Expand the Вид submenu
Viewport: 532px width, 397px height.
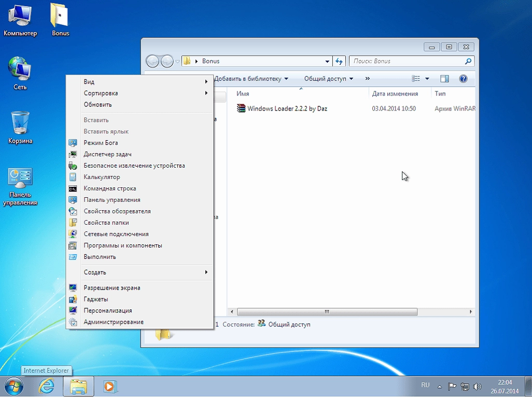tap(139, 81)
